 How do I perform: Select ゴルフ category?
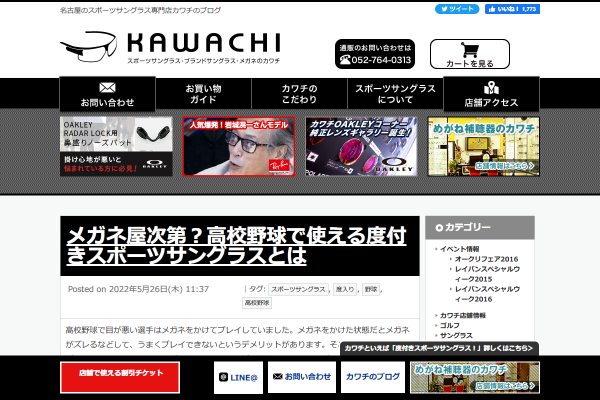pyautogui.click(x=450, y=325)
